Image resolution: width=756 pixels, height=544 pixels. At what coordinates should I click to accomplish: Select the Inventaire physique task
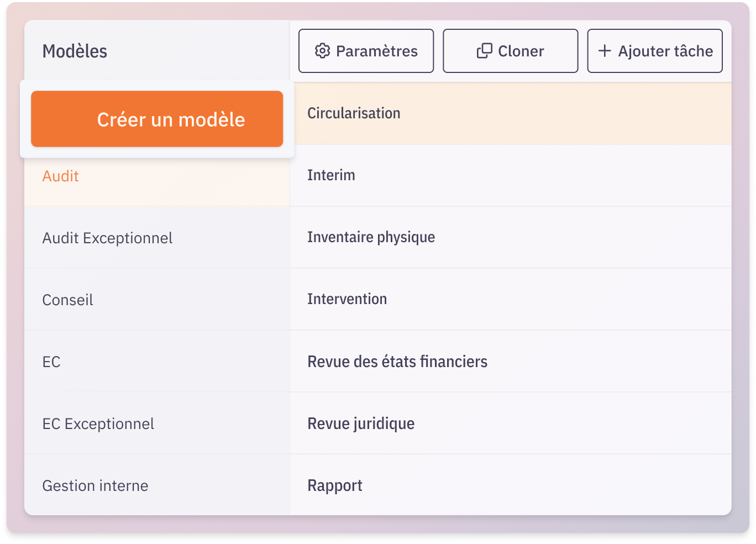(x=511, y=238)
